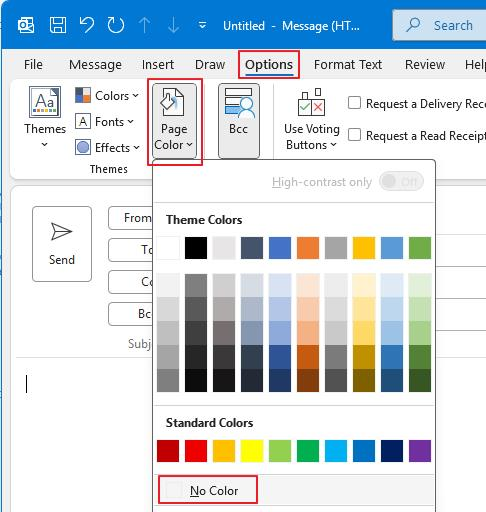
Task: Show the Bcc field button
Action: point(239,121)
